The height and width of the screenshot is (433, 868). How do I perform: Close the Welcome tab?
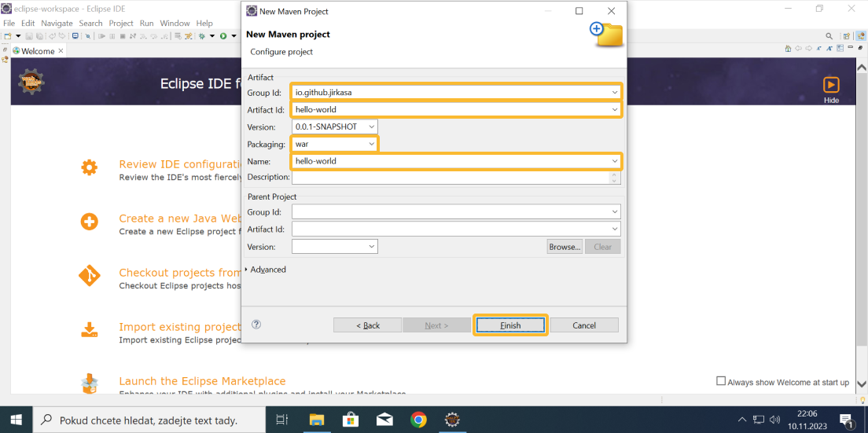click(61, 51)
